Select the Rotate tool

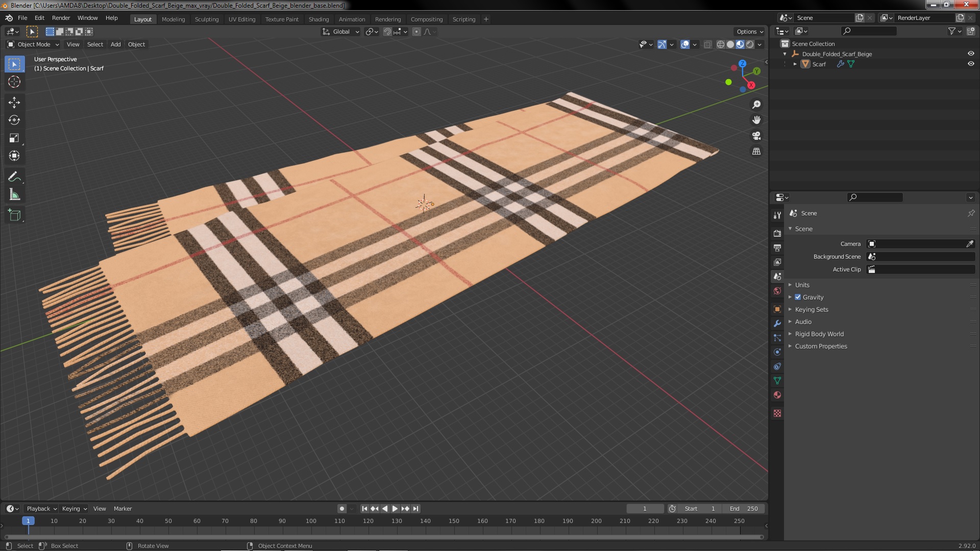point(14,120)
